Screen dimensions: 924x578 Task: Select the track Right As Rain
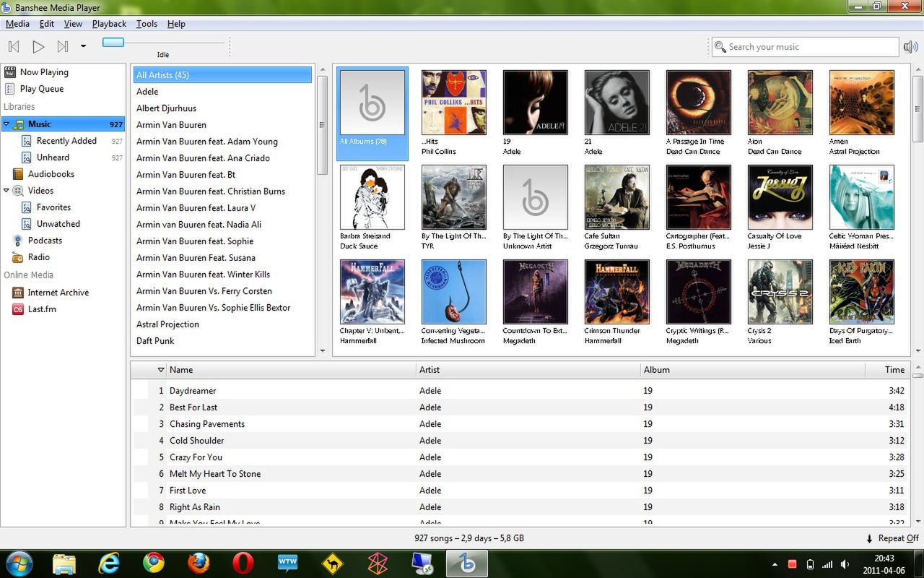pyautogui.click(x=520, y=507)
